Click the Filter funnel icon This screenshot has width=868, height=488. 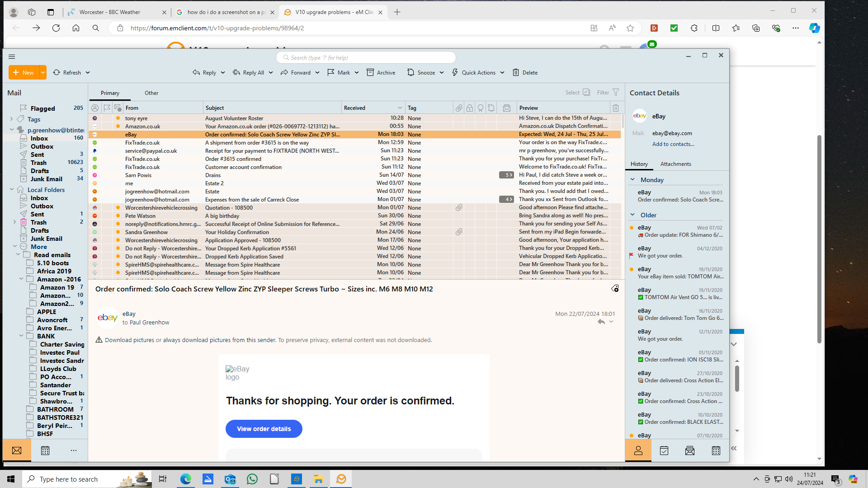(x=616, y=92)
